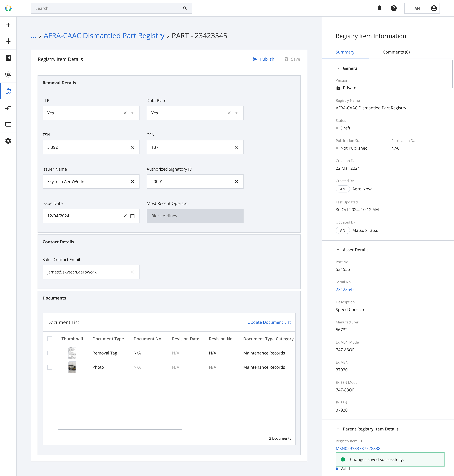Viewport: 454px width, 476px height.
Task: Click the help question mark icon
Action: (394, 8)
